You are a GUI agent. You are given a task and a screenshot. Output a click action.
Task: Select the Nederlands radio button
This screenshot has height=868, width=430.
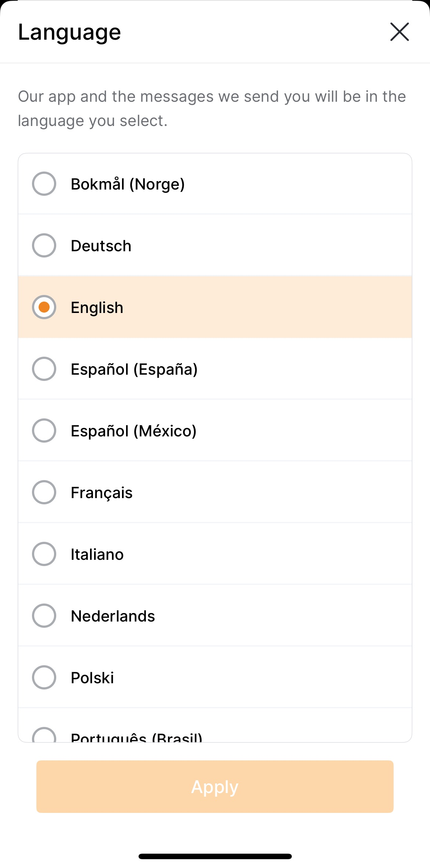(44, 616)
